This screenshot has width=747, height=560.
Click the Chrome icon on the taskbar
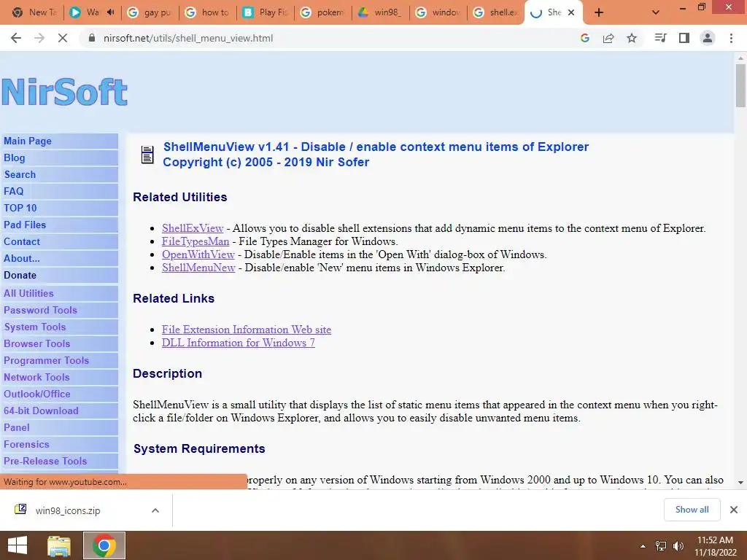[104, 545]
